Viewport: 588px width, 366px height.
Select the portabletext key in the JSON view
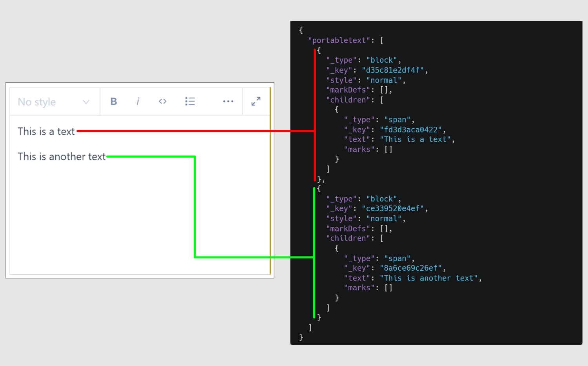click(339, 40)
